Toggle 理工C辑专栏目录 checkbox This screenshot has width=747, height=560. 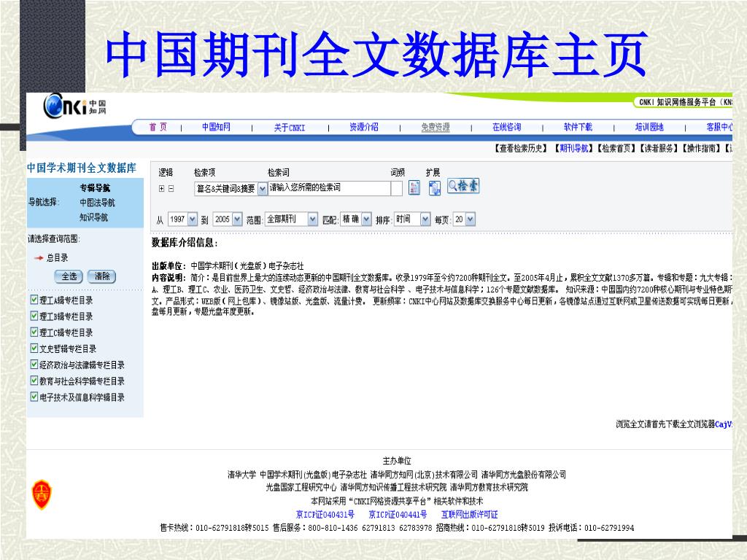pos(34,332)
